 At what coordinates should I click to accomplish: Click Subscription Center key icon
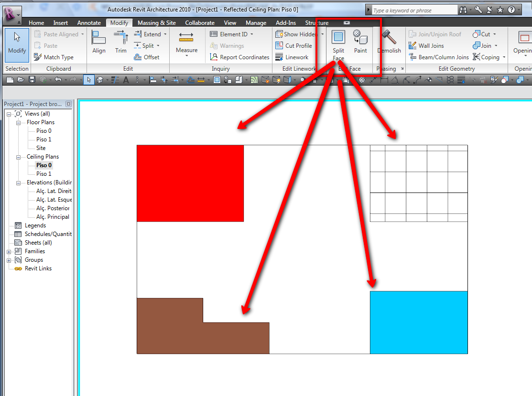click(x=478, y=10)
